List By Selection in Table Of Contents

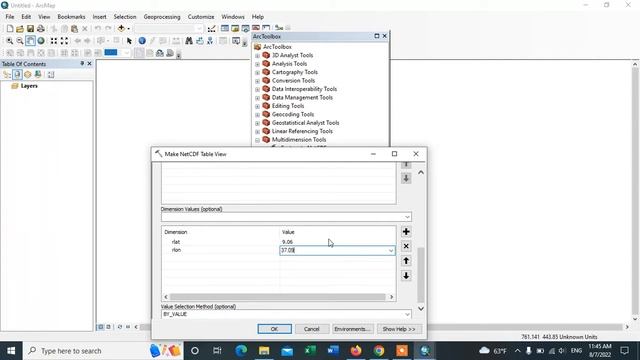38,75
